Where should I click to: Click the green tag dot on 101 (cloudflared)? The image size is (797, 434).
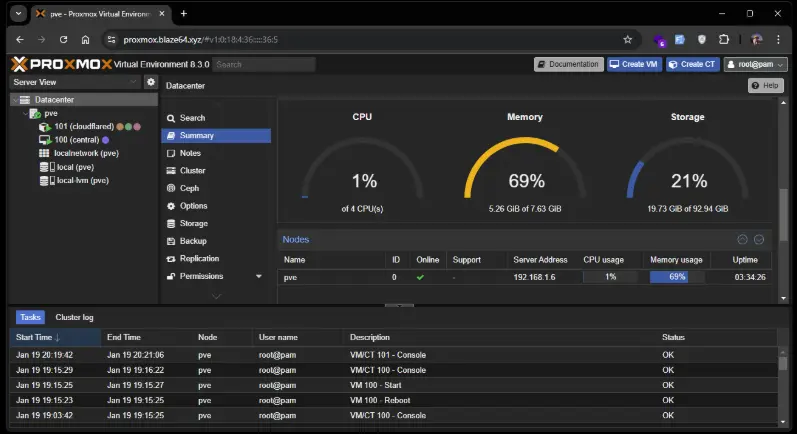point(129,127)
